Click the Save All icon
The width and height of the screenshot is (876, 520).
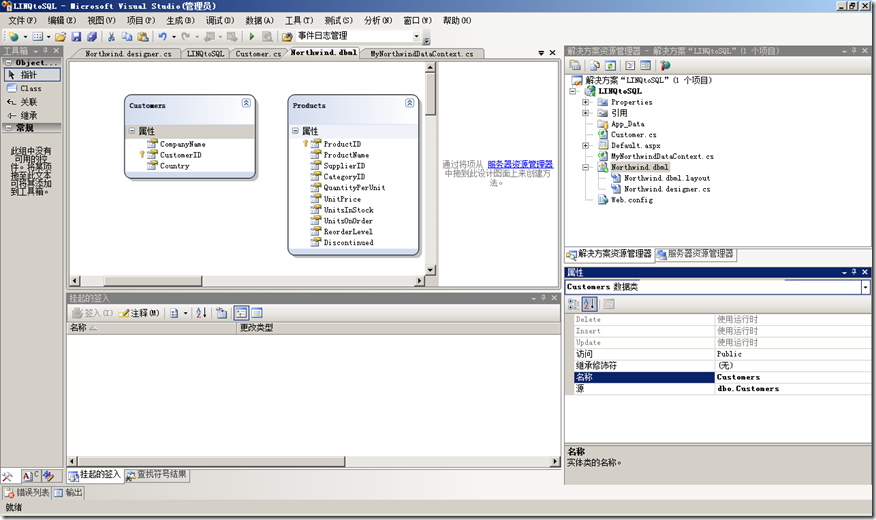pos(92,37)
